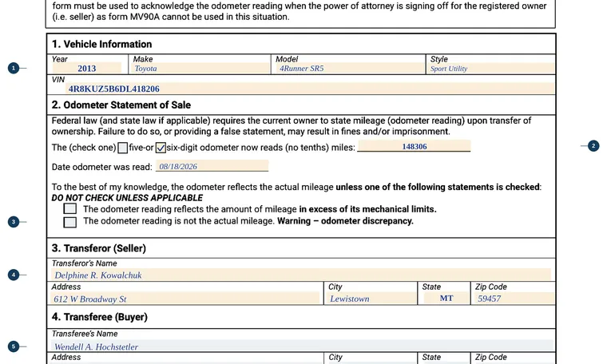Edit seller zip code 59457
The width and height of the screenshot is (607, 364).
coord(515,299)
